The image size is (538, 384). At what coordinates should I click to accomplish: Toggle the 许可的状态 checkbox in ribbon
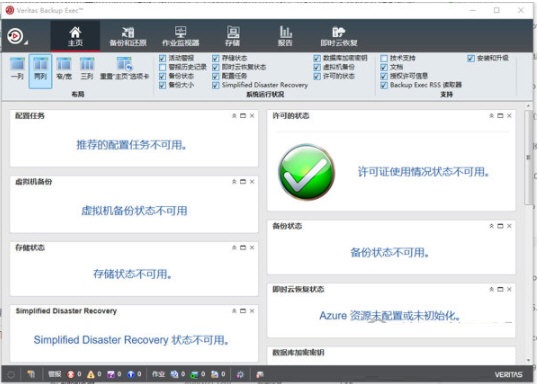317,76
